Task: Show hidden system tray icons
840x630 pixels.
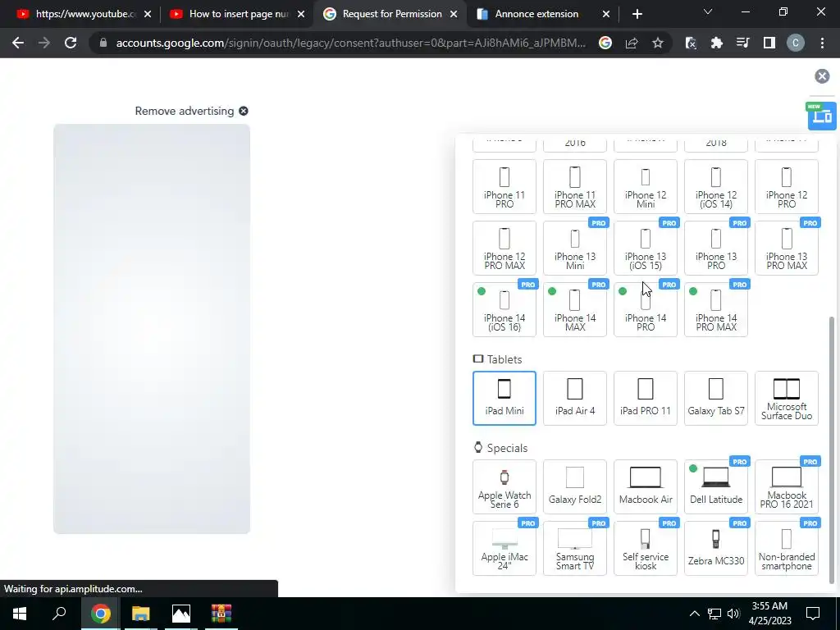Action: coord(694,614)
